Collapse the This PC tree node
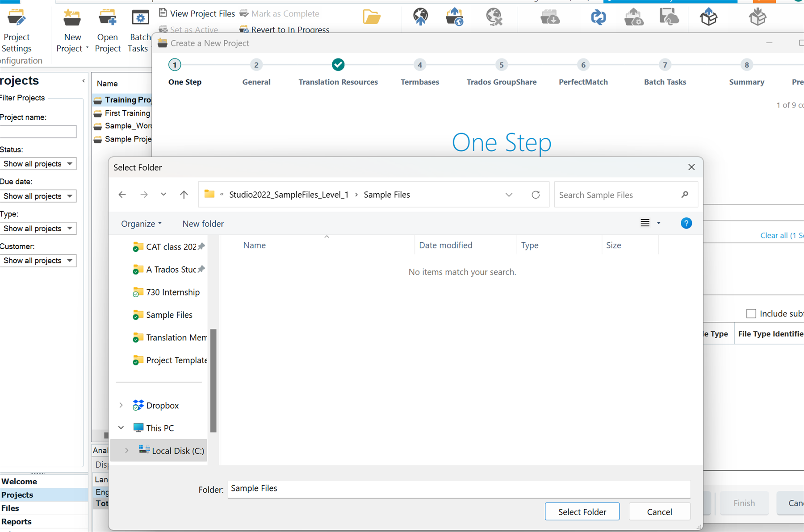Image resolution: width=804 pixels, height=532 pixels. pos(121,428)
